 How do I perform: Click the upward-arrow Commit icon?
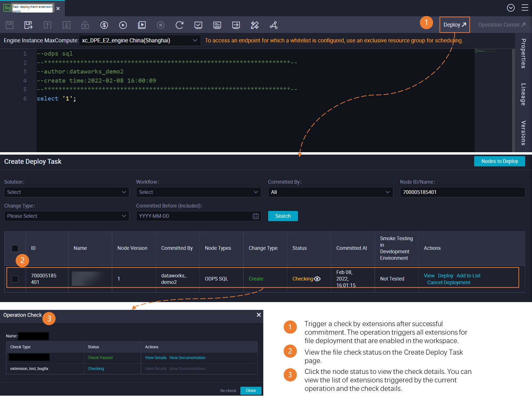(x=47, y=25)
